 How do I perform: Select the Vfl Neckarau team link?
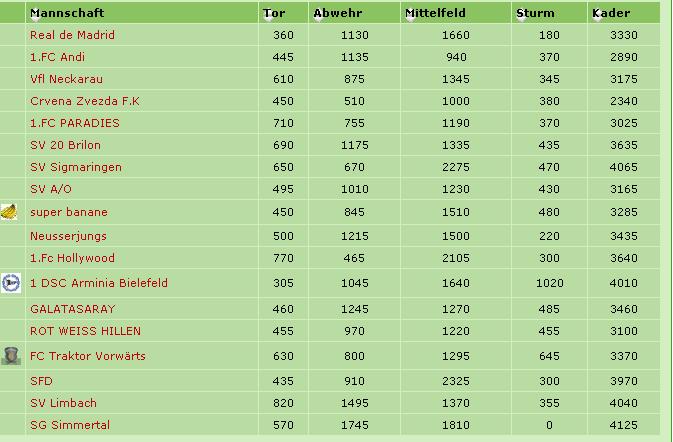click(66, 79)
